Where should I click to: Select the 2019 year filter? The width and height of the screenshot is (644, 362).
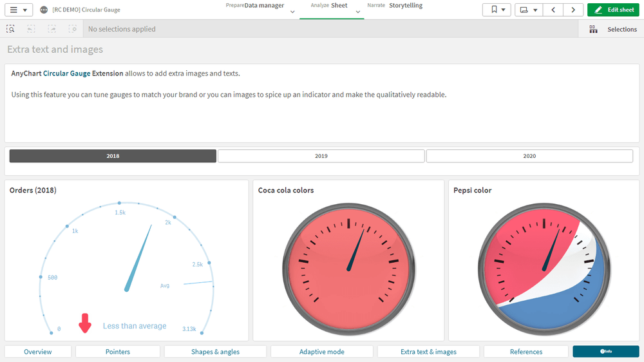(x=321, y=156)
